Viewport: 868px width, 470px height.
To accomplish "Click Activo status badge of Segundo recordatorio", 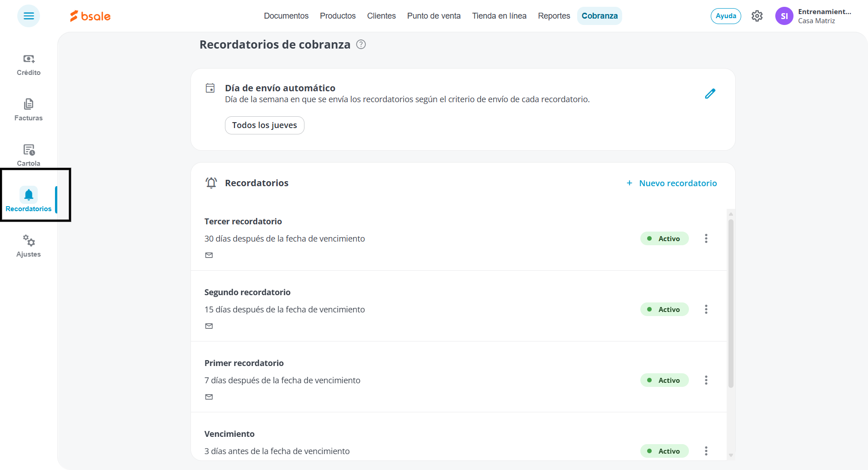I will [664, 309].
